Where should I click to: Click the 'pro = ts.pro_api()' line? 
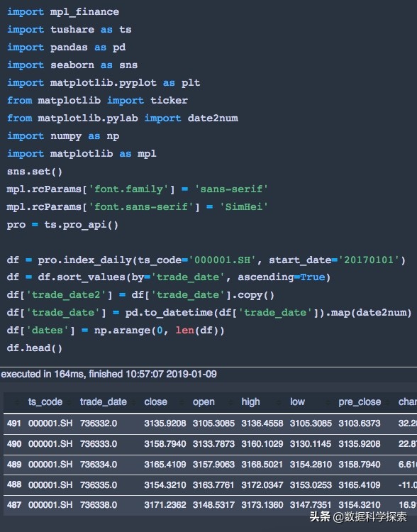(62, 225)
